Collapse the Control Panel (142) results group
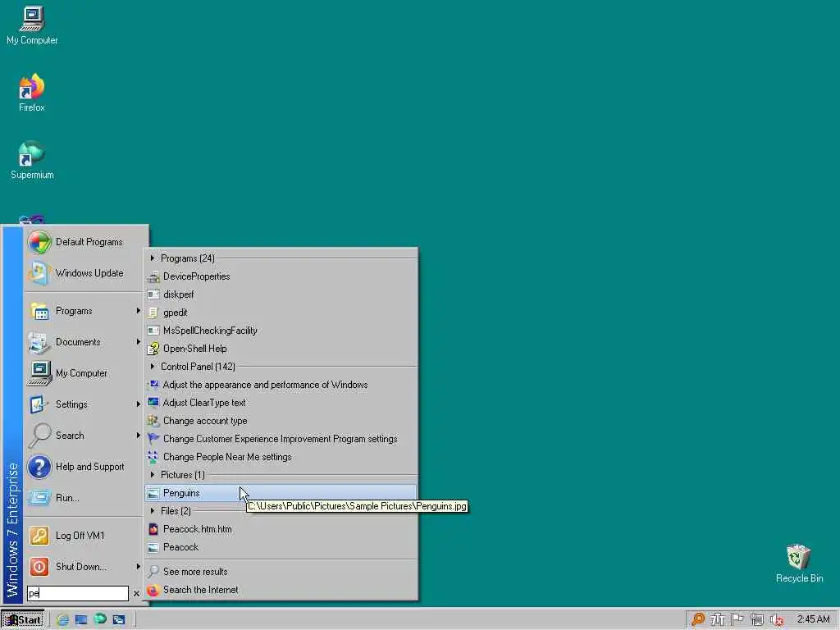This screenshot has width=840, height=630. (x=153, y=367)
